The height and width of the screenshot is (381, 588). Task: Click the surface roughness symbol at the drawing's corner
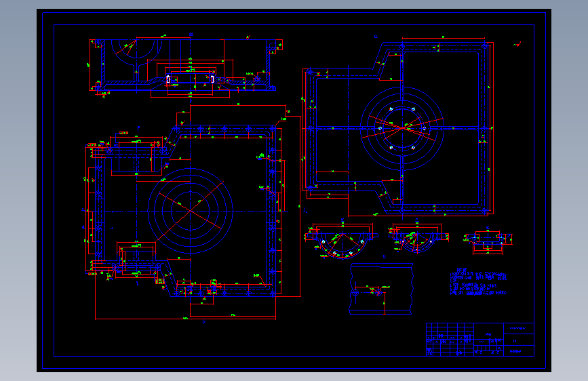tap(517, 45)
